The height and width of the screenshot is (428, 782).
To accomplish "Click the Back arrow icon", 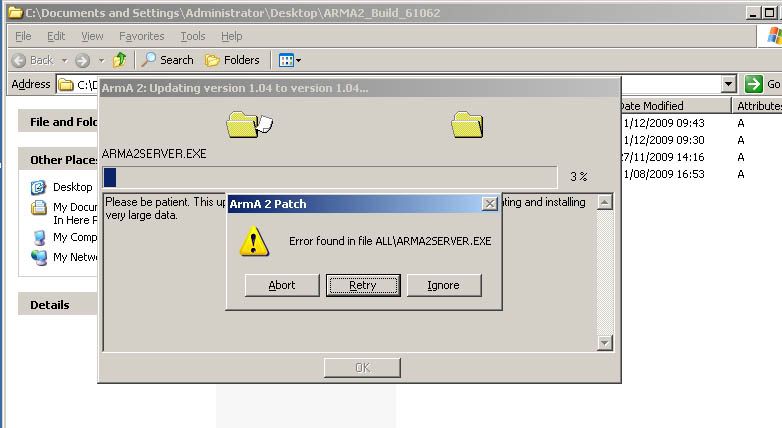I will pyautogui.click(x=19, y=60).
